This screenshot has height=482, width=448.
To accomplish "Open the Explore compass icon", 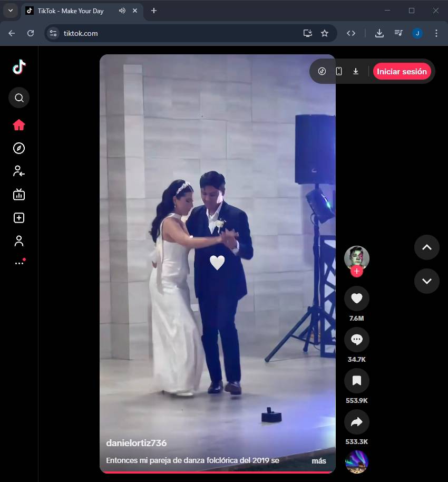I will (x=19, y=148).
